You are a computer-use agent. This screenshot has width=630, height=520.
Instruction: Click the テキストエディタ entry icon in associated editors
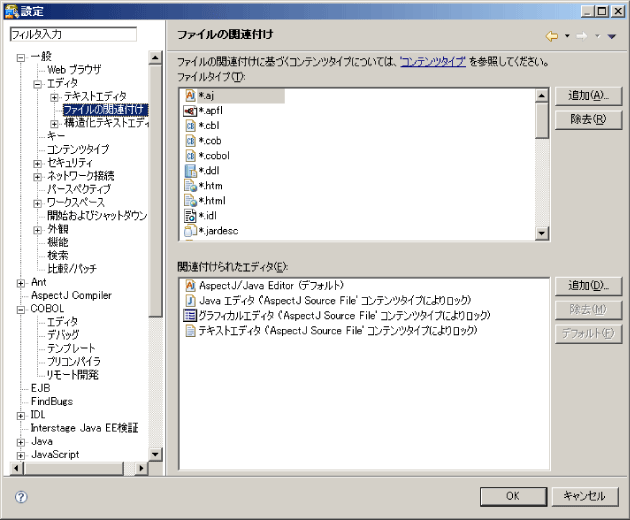[x=190, y=331]
